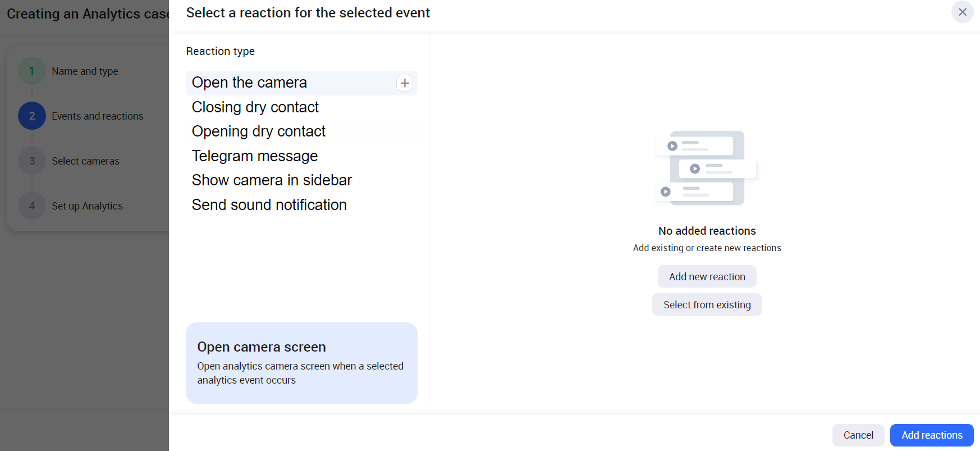This screenshot has width=980, height=451.
Task: Select Open the camera reaction type
Action: point(249,83)
